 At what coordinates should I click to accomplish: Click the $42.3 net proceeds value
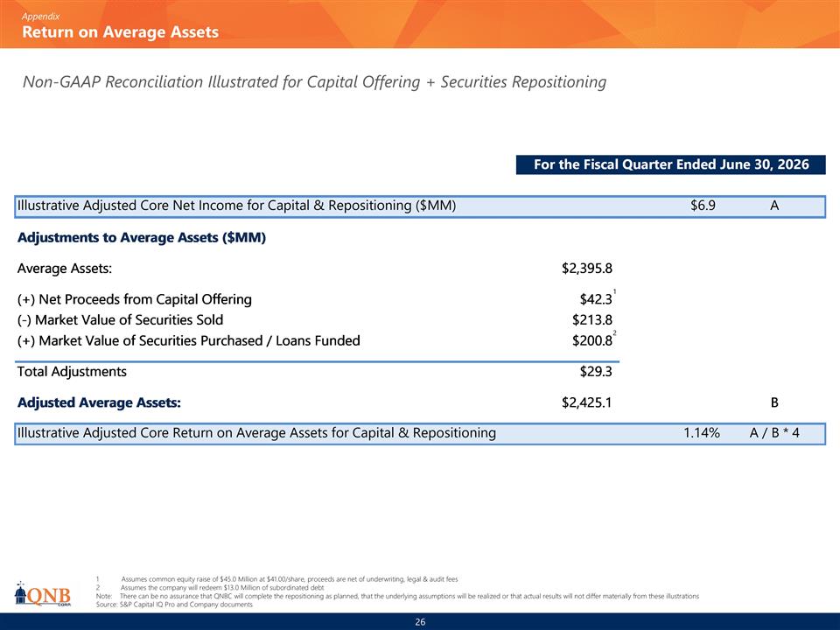click(596, 299)
